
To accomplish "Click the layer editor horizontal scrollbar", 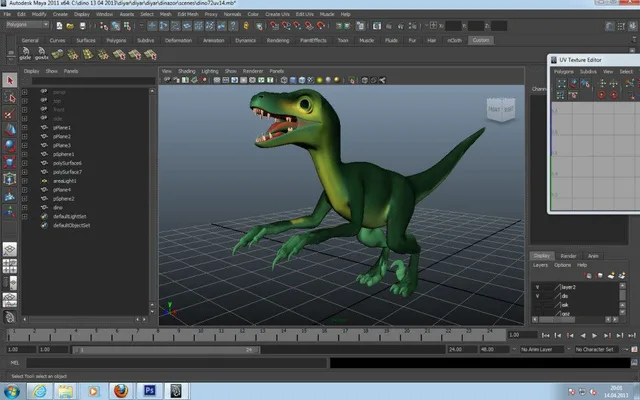I will [557, 320].
